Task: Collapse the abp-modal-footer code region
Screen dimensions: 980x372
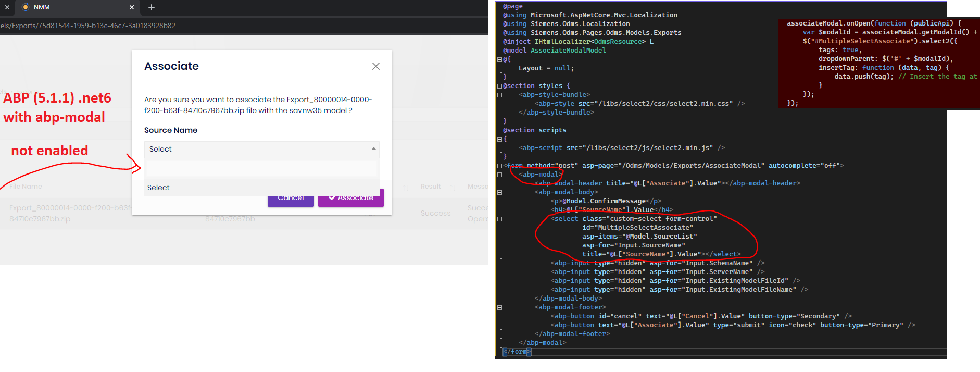Action: pos(499,307)
